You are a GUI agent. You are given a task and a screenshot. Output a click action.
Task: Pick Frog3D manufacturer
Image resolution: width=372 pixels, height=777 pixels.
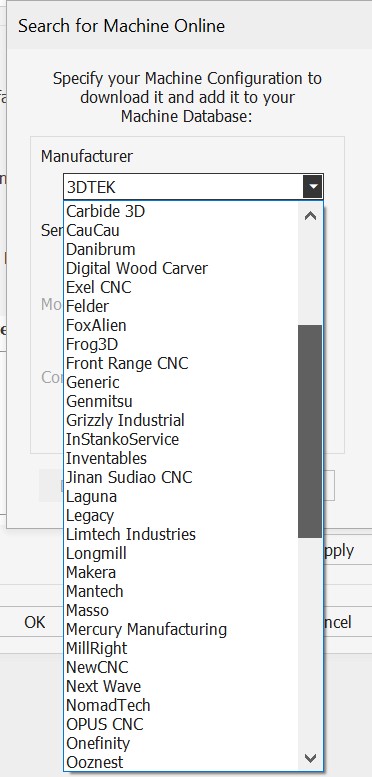182,344
